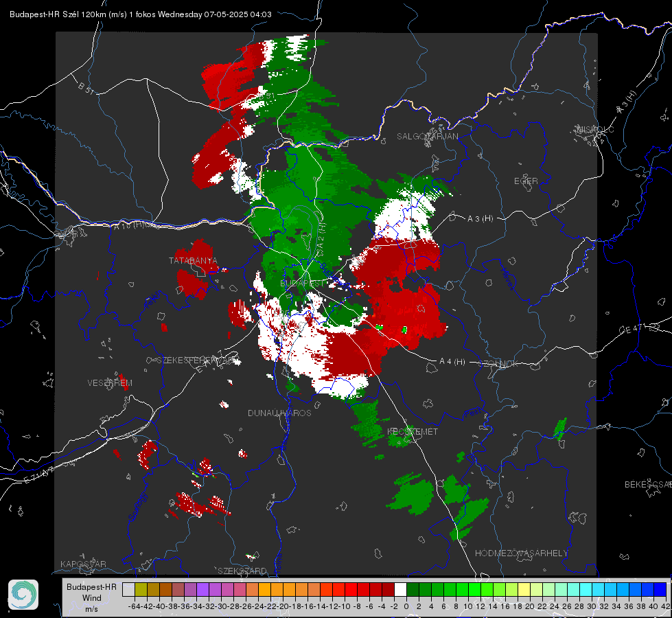Click the SZOLNOK city label
The image size is (672, 618).
[x=498, y=364]
